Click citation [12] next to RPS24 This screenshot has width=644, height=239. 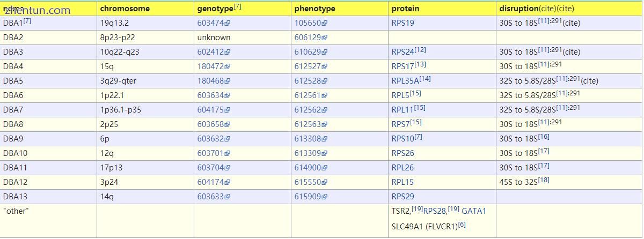click(420, 50)
